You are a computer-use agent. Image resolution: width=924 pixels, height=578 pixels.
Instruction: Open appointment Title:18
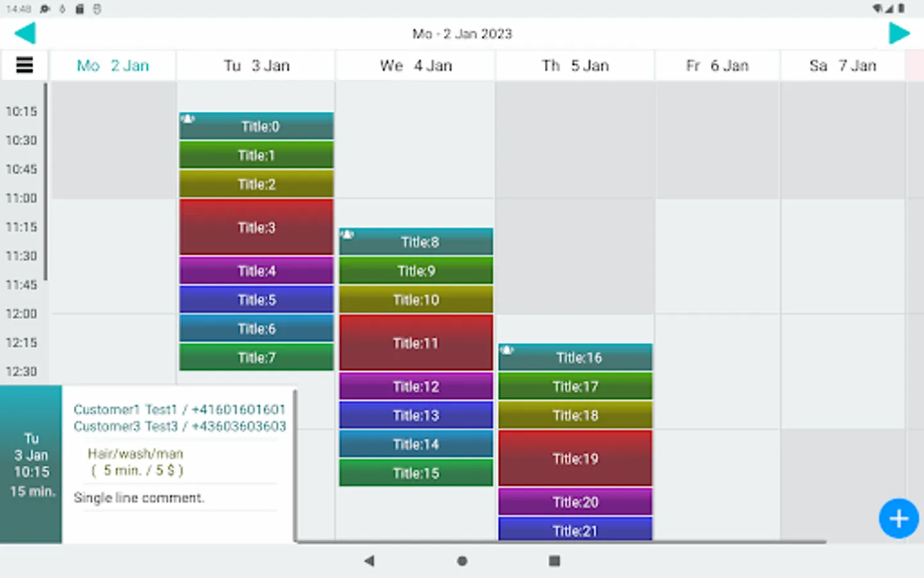[576, 416]
